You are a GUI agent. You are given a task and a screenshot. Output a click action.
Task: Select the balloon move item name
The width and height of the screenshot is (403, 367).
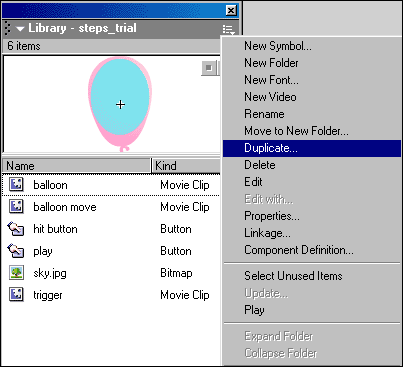tap(65, 207)
